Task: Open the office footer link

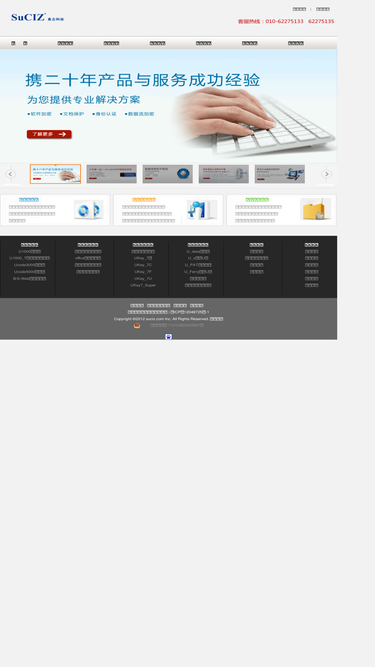Action: click(x=88, y=258)
